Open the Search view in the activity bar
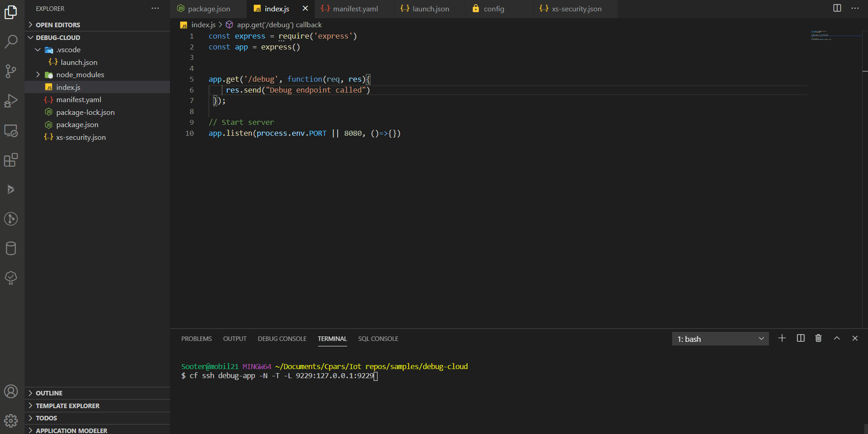Viewport: 868px width, 434px height. tap(11, 41)
